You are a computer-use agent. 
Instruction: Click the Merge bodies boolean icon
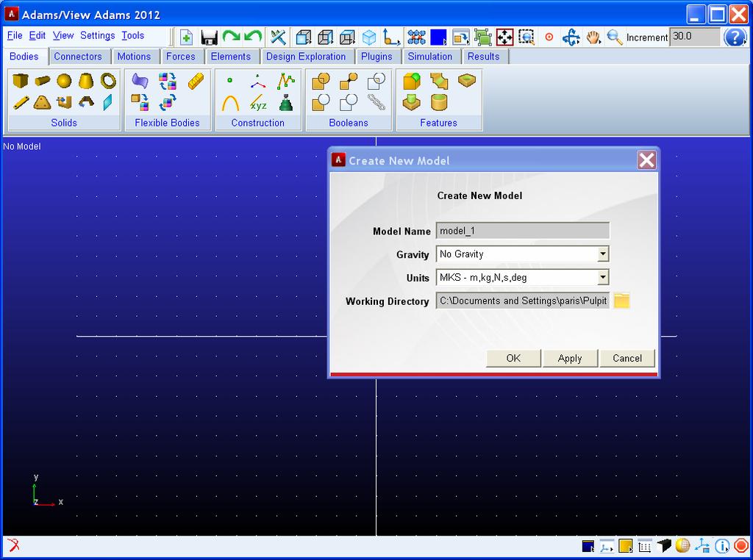349,81
